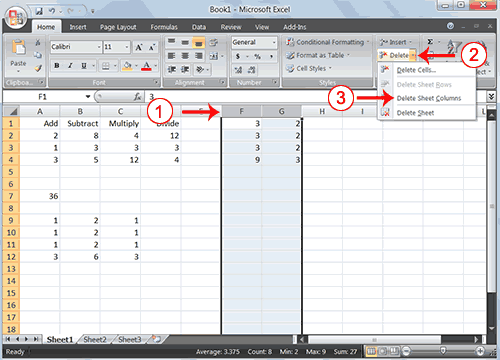Viewport: 500px width, 360px height.
Task: Click the Insert Worksheet tab icon
Action: tap(156, 339)
